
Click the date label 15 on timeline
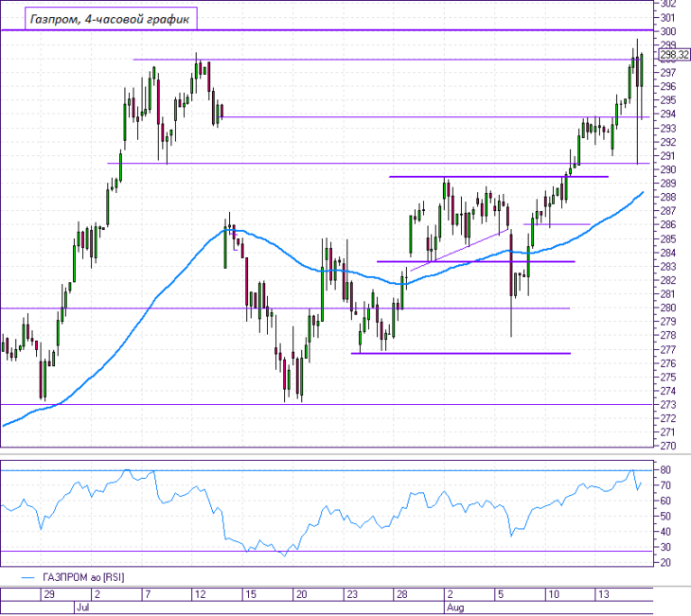click(x=250, y=594)
